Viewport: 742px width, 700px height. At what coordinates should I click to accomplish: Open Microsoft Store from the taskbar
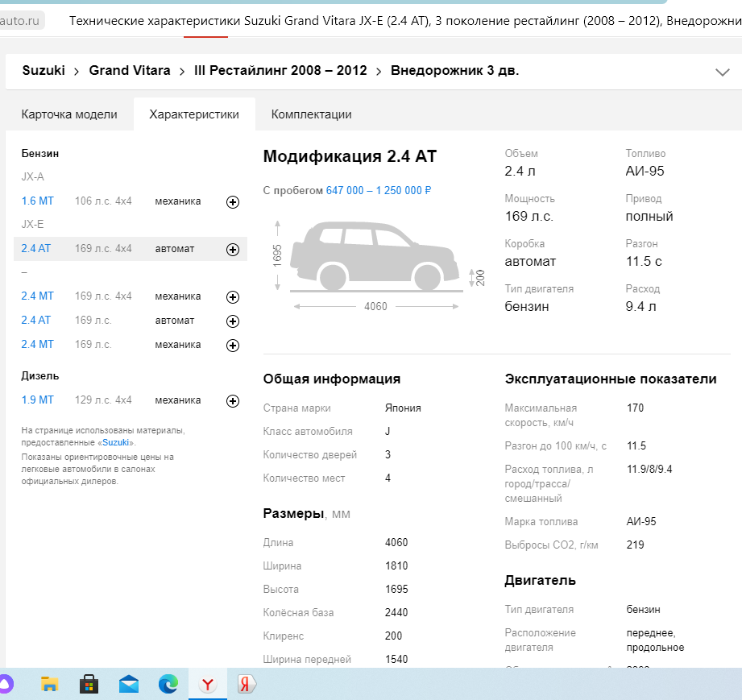(89, 684)
